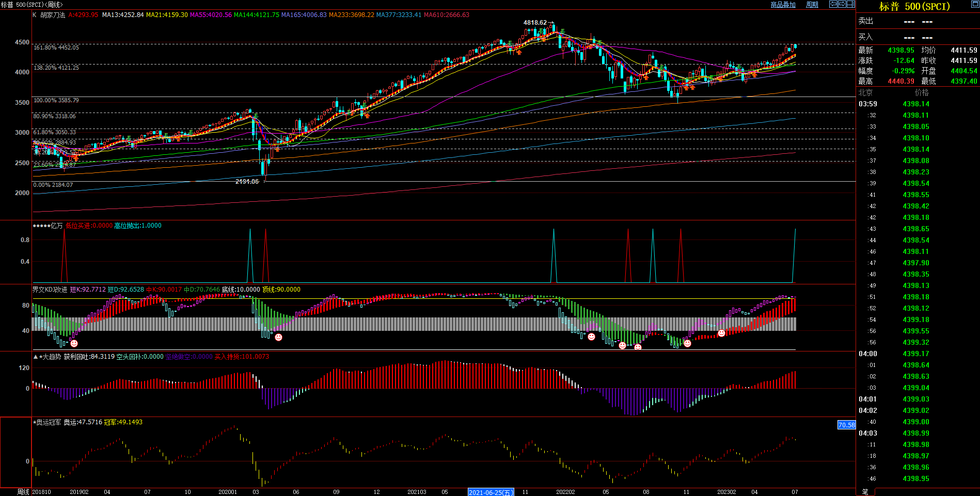This screenshot has width=980, height=496.
Task: Click the right arrow next-chart icon
Action: tap(842, 4)
